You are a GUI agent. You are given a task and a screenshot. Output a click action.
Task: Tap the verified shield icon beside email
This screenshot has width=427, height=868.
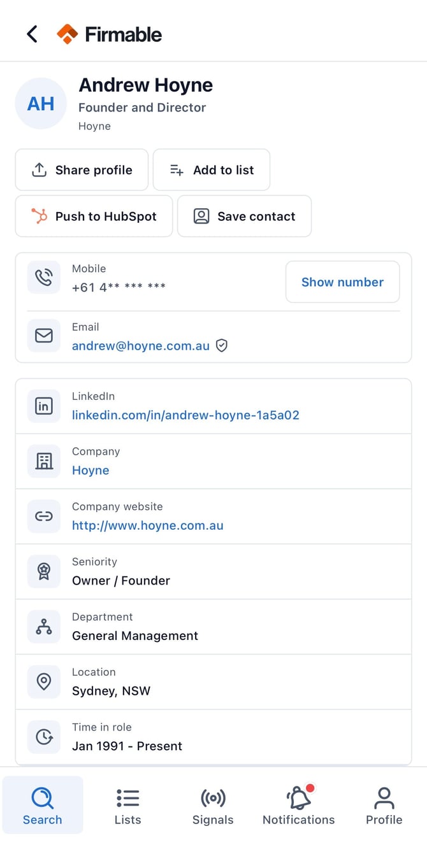222,346
